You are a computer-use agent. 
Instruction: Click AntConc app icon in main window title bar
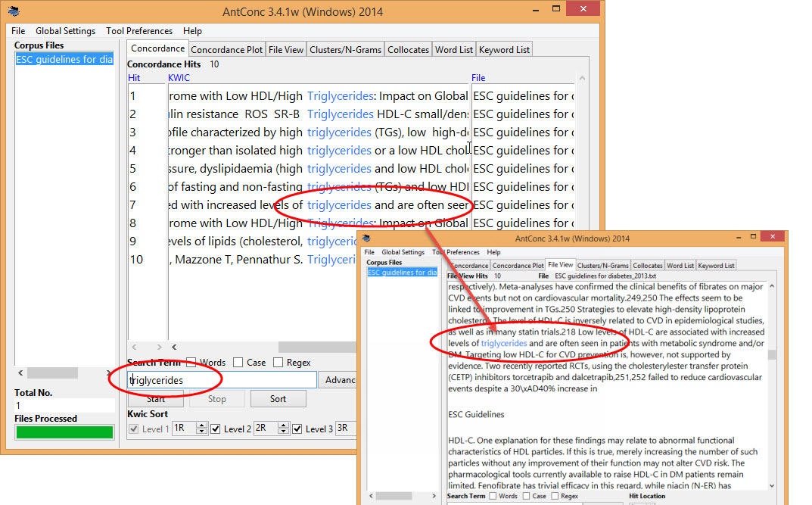[14, 11]
